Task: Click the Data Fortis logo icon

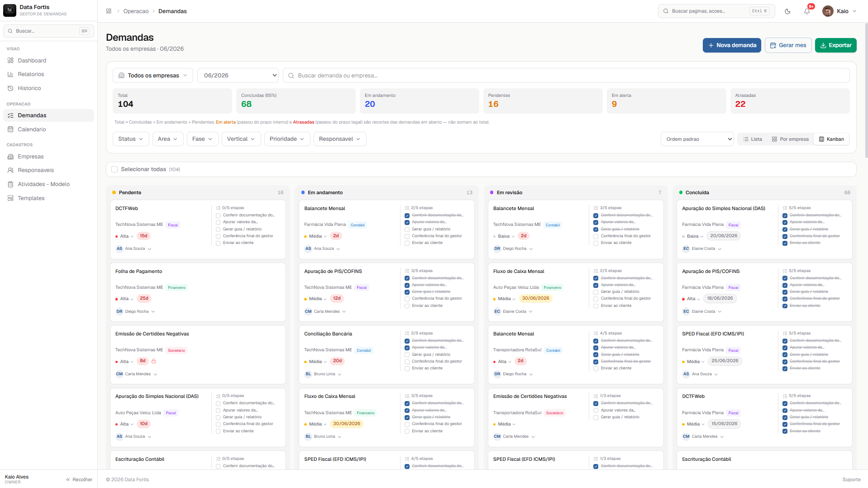Action: (10, 10)
